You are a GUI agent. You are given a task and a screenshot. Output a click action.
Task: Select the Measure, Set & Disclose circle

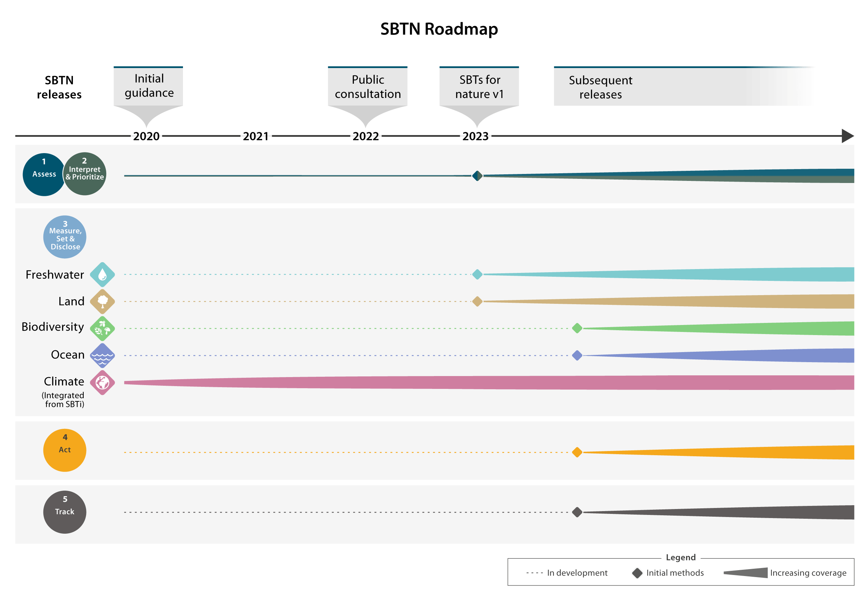click(x=65, y=237)
